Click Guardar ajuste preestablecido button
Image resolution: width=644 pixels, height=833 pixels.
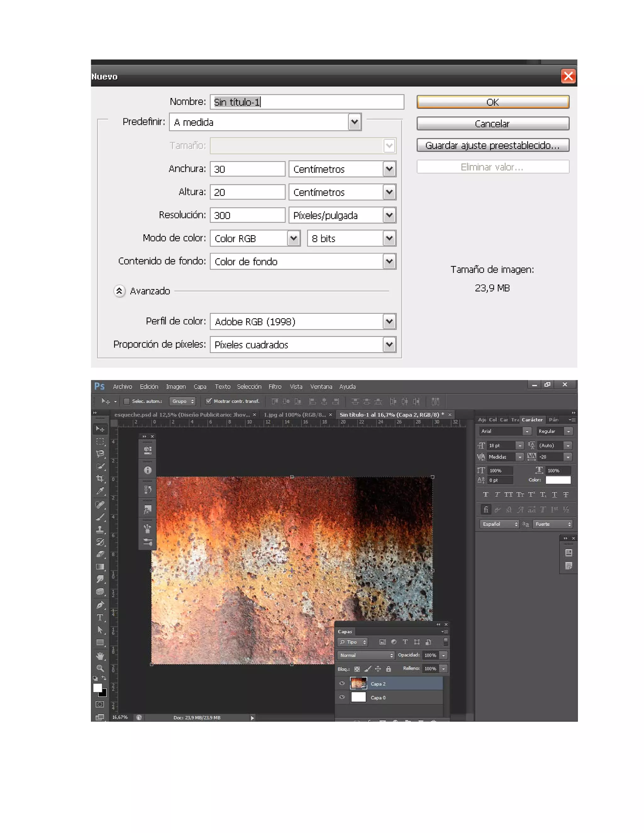pyautogui.click(x=492, y=145)
